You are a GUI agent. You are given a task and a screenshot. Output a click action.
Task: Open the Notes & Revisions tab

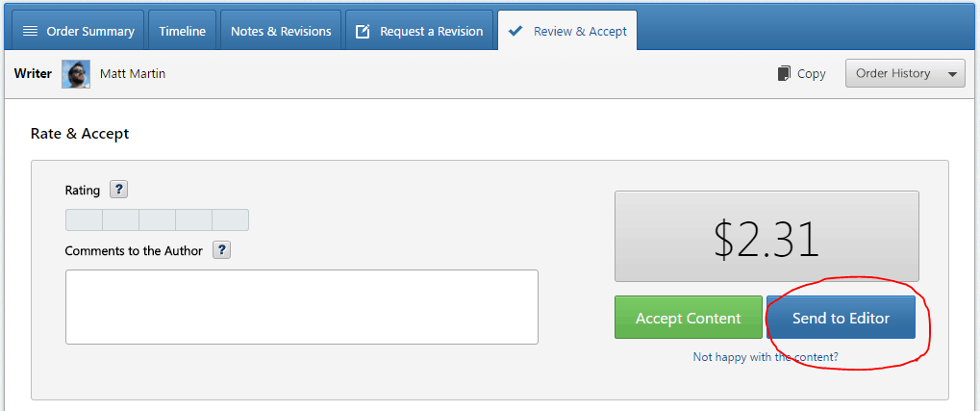281,32
